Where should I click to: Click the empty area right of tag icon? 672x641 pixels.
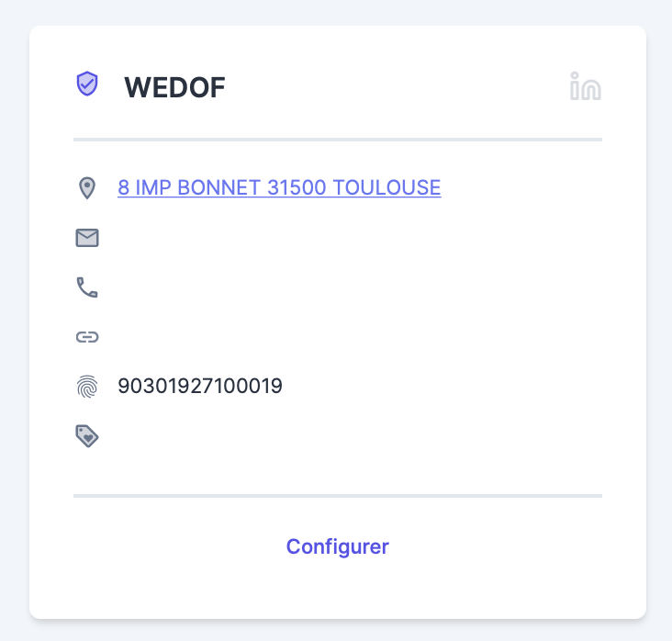point(275,435)
